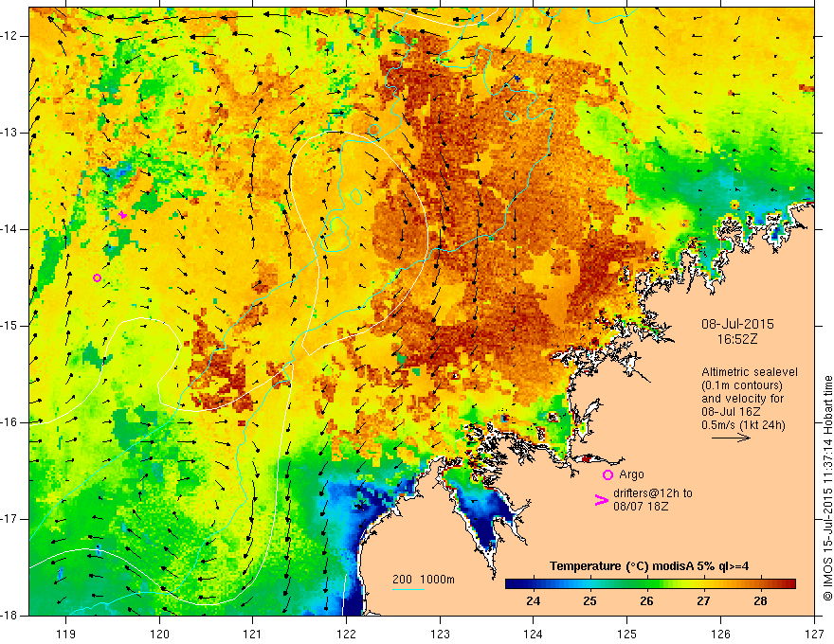
Task: Click the 0.5m/s velocity scale arrow
Action: point(731,438)
